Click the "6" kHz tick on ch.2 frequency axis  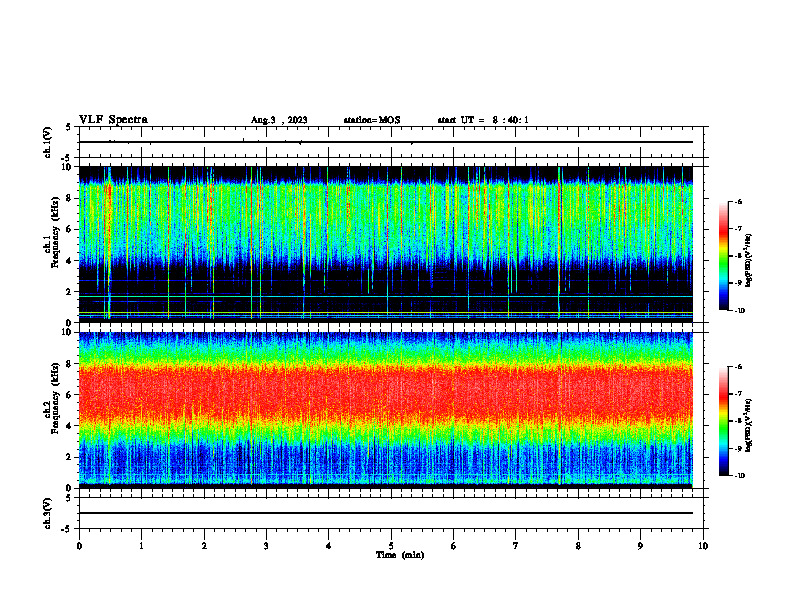pyautogui.click(x=69, y=395)
